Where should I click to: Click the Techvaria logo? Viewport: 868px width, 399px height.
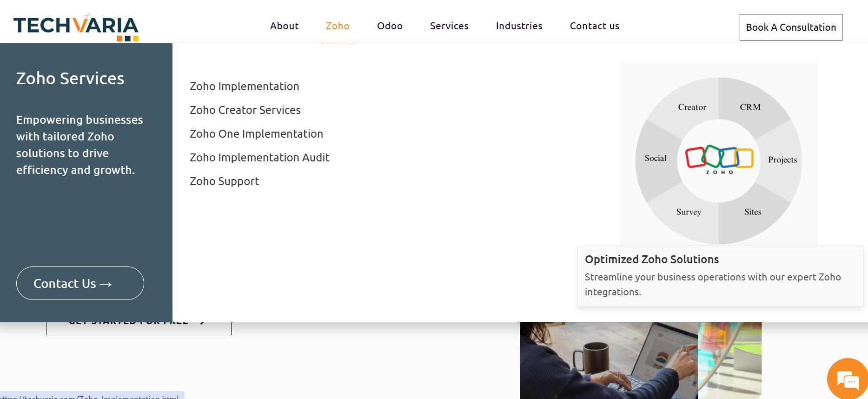click(x=76, y=27)
